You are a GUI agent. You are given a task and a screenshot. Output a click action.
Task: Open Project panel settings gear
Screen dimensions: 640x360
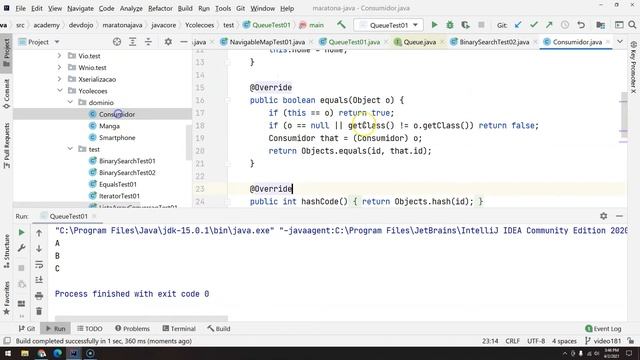[168, 42]
